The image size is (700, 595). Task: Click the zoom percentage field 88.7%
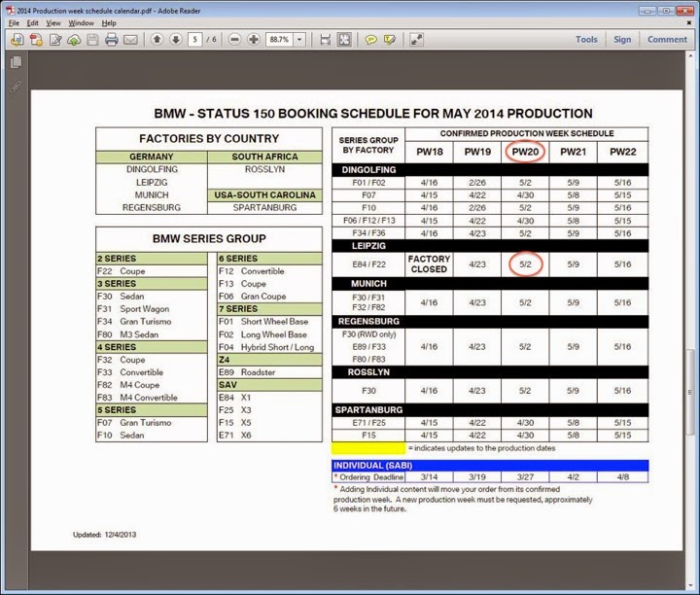tap(280, 39)
